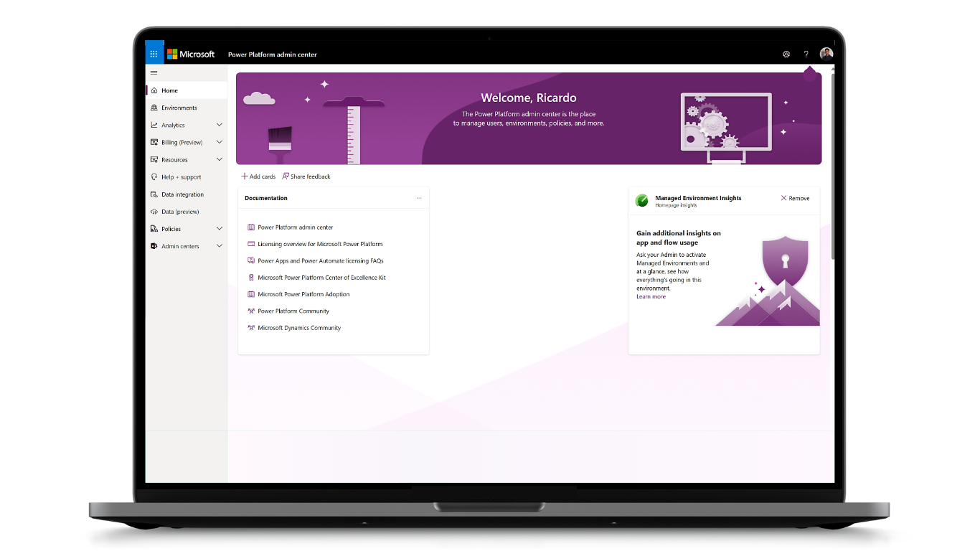980x551 pixels.
Task: Click the Policies sidebar icon
Action: (154, 229)
